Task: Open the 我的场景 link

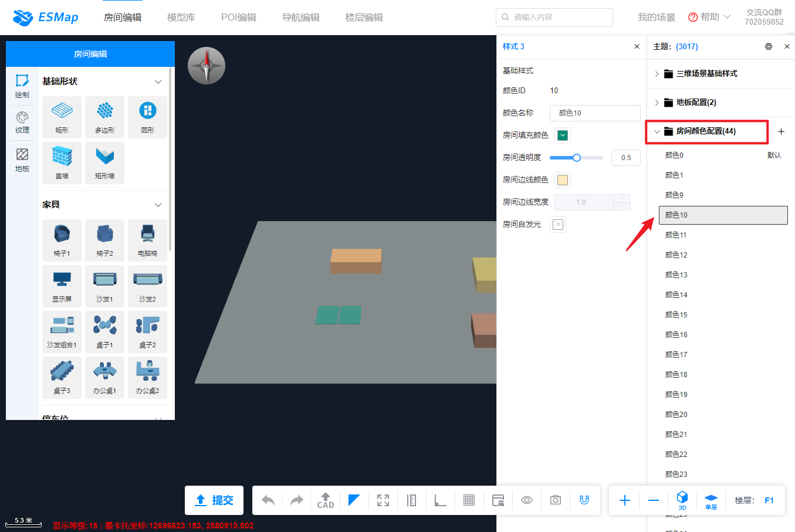Action: pyautogui.click(x=657, y=18)
